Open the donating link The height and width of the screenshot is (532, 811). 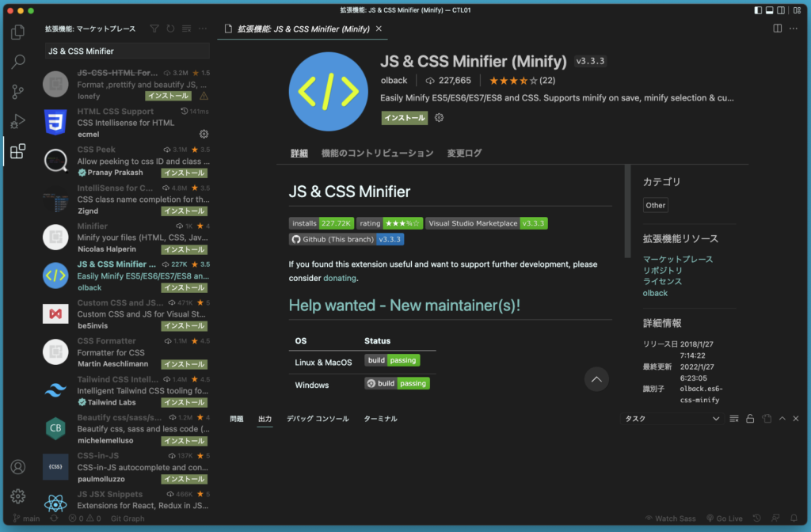[x=339, y=278]
